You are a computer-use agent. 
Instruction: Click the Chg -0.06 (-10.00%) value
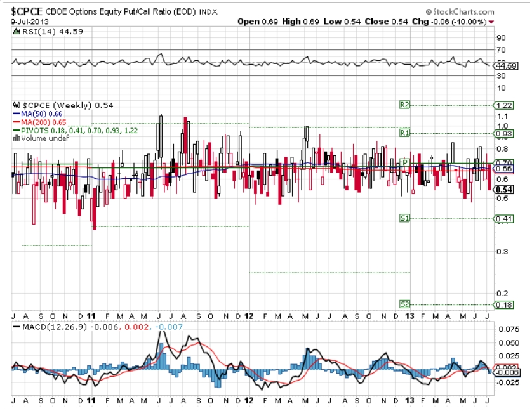click(449, 22)
